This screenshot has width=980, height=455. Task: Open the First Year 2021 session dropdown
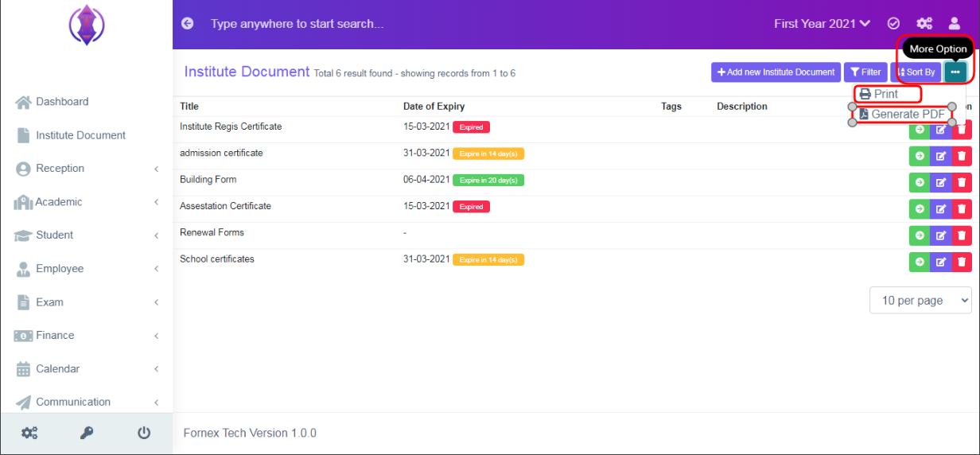[822, 24]
